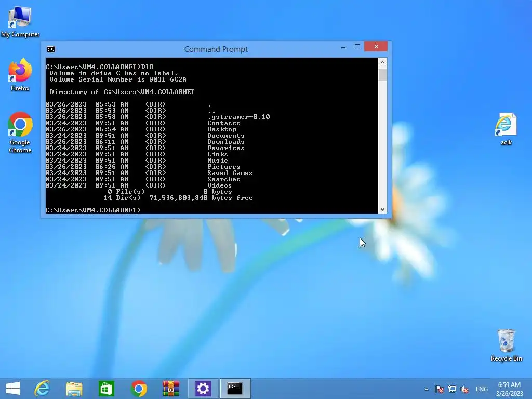Launch Chrome from the taskbar
This screenshot has width=532, height=399.
138,389
